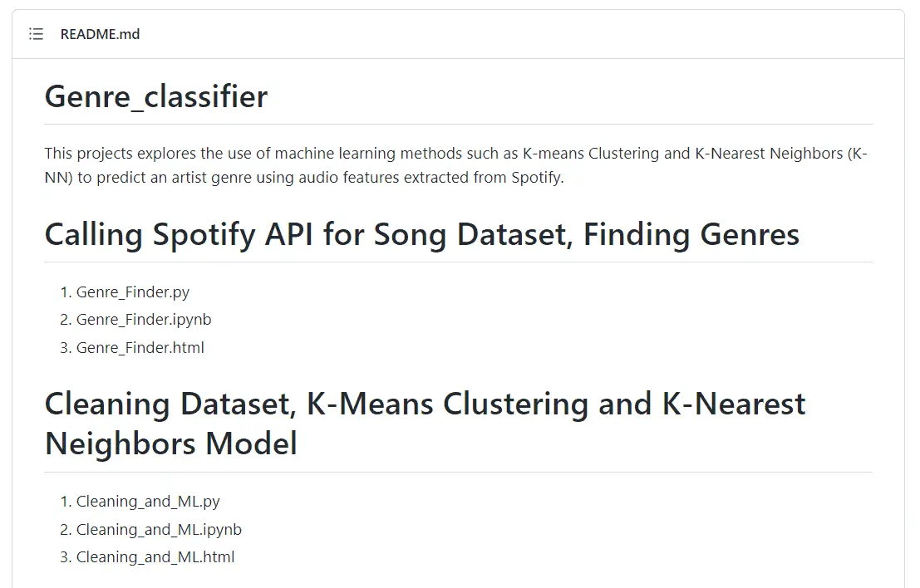920x588 pixels.
Task: Click number 3 beside Cleaning_and_ML.html
Action: coord(65,557)
